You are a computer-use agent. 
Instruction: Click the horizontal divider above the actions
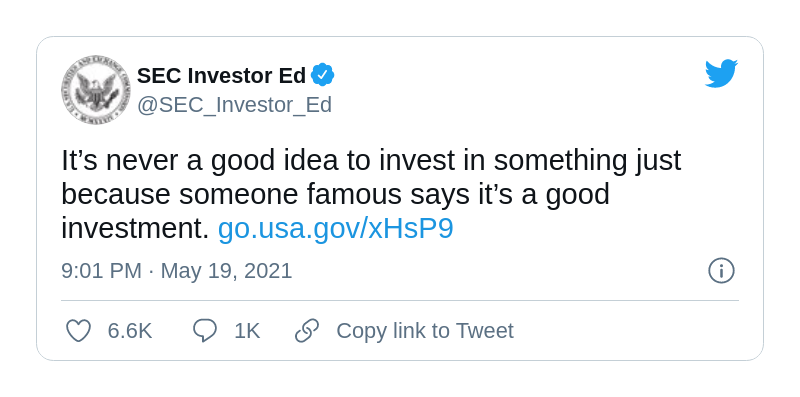tap(400, 301)
